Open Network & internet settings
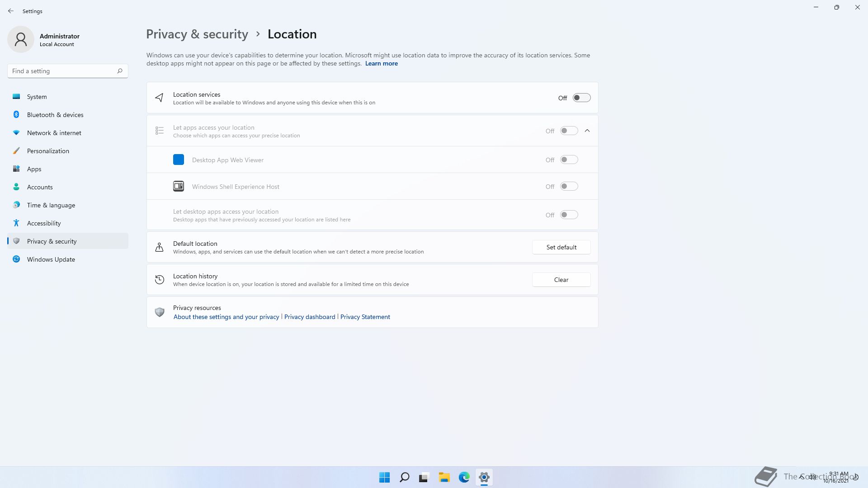This screenshot has height=488, width=868. pyautogui.click(x=68, y=132)
